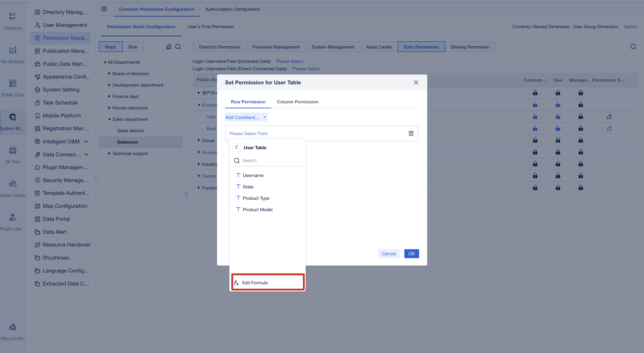Switch to the Sharing Permission tab
Screen dimensions: 644x353
point(470,47)
